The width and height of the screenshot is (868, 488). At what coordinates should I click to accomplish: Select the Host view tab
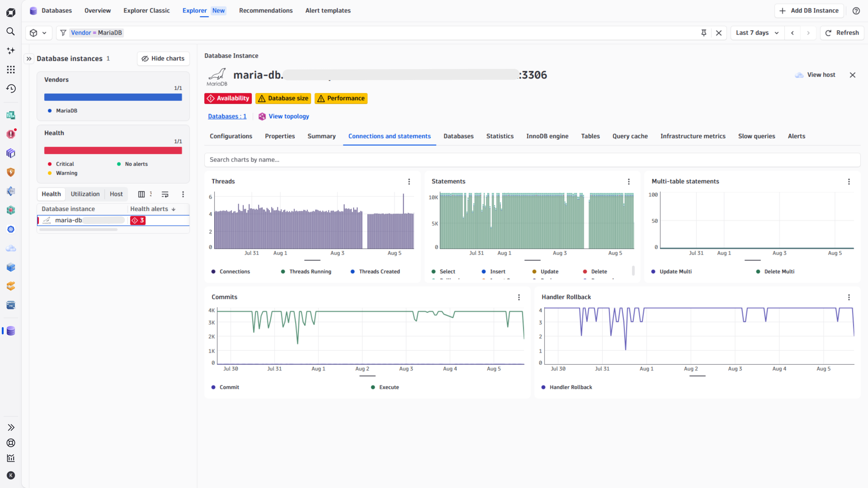tap(116, 194)
